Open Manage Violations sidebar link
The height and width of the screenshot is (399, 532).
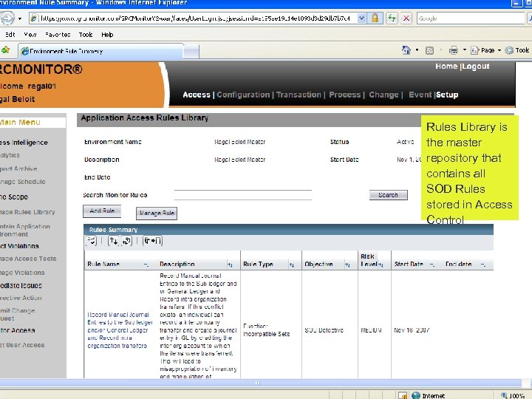(x=22, y=273)
